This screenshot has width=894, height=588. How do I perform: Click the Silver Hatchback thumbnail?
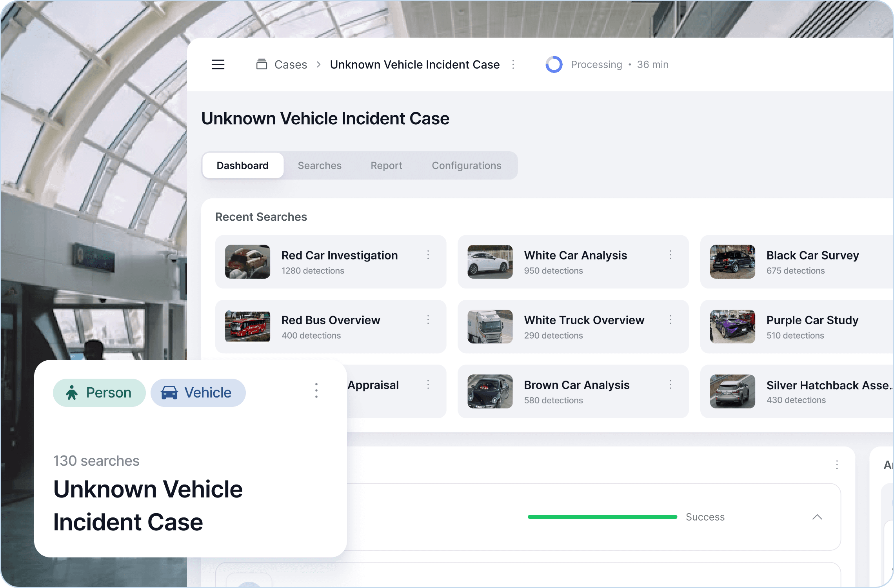[732, 391]
